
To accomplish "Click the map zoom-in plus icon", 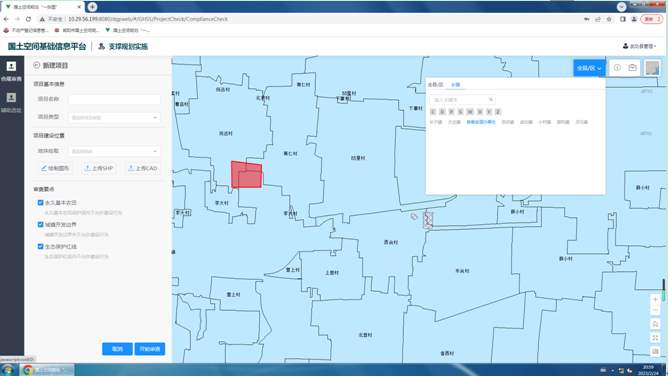I will coord(655,299).
